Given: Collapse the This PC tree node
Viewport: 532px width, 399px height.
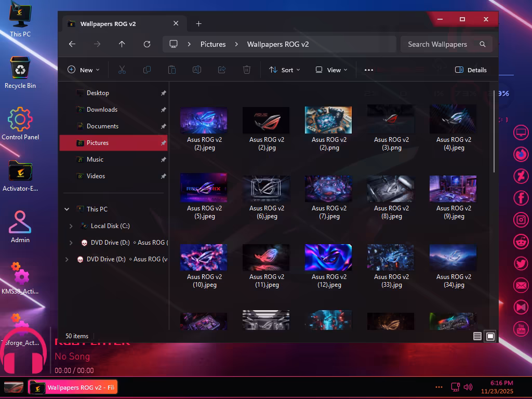Looking at the screenshot, I should point(66,209).
